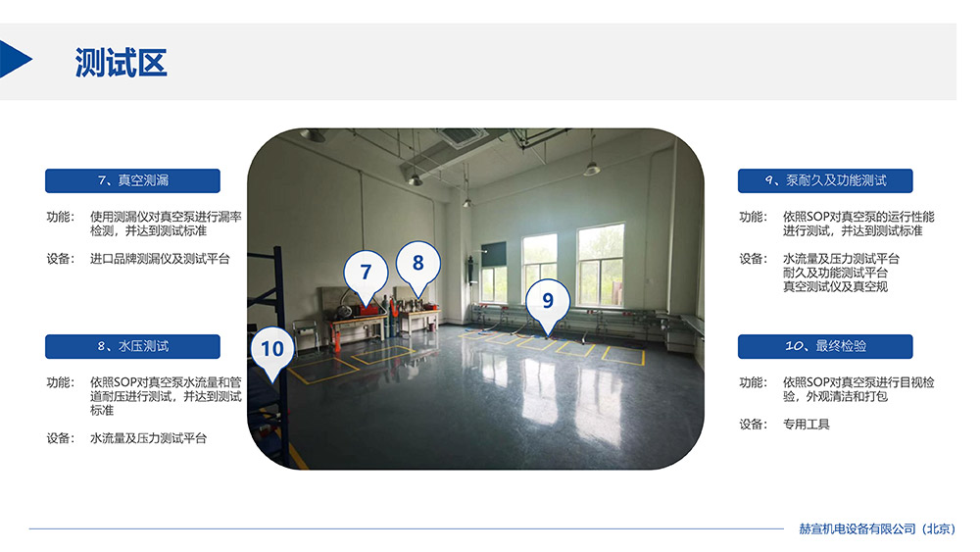Click the test area room photo
This screenshot has width=980, height=552.
(x=475, y=299)
